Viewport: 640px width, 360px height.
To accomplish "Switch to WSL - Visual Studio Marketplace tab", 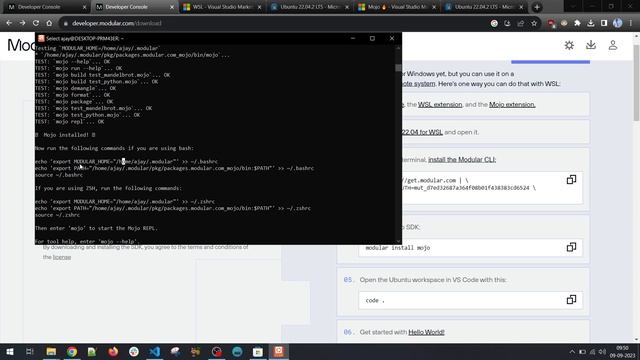I will [222, 7].
